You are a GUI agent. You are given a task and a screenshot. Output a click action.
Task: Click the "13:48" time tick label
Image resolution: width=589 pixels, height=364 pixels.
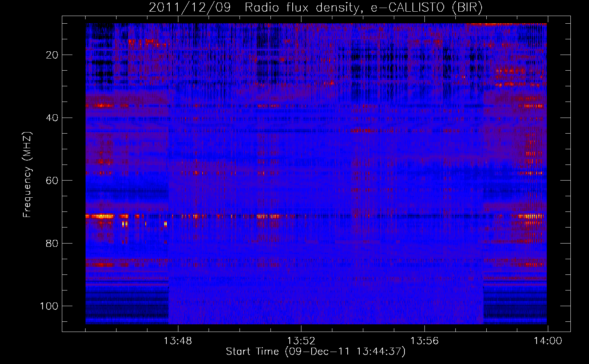(x=178, y=341)
